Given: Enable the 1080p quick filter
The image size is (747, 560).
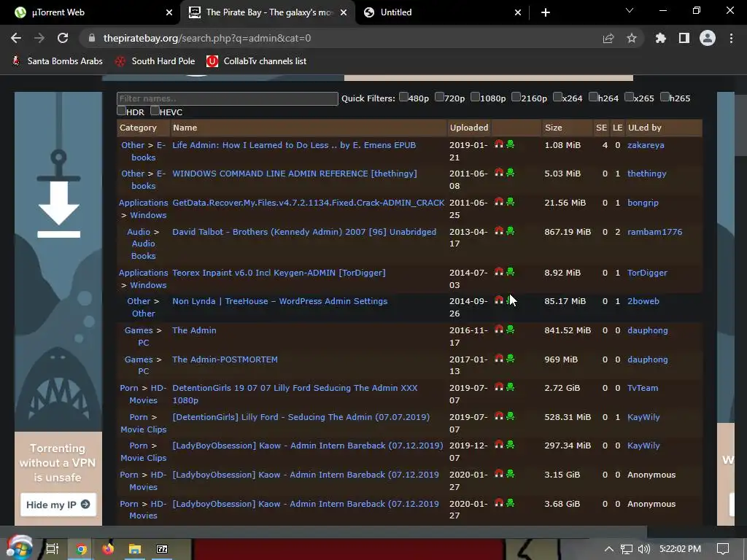Looking at the screenshot, I should coord(475,97).
